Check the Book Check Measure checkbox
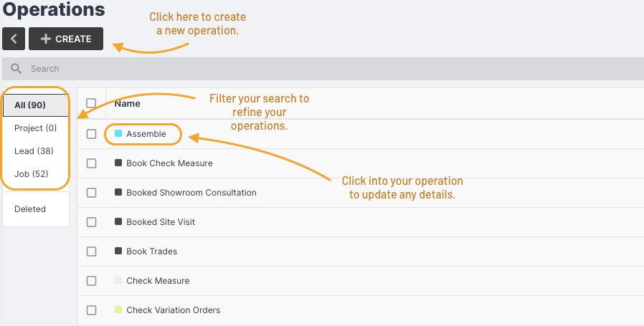 91,163
